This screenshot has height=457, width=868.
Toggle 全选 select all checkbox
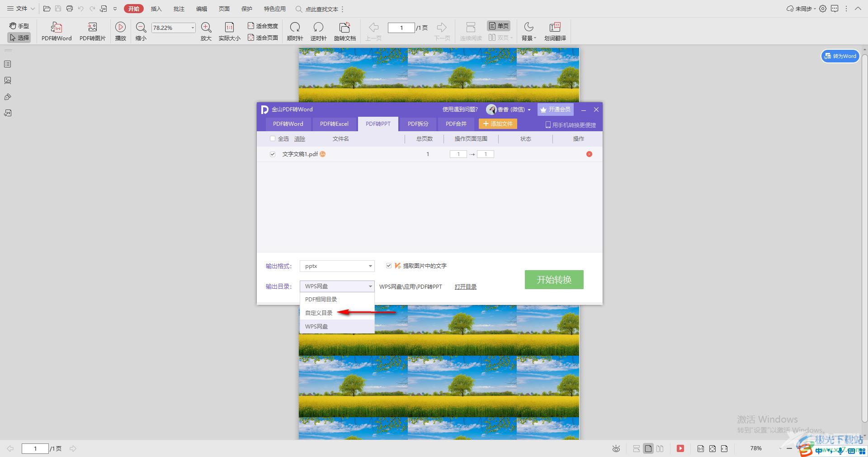272,139
